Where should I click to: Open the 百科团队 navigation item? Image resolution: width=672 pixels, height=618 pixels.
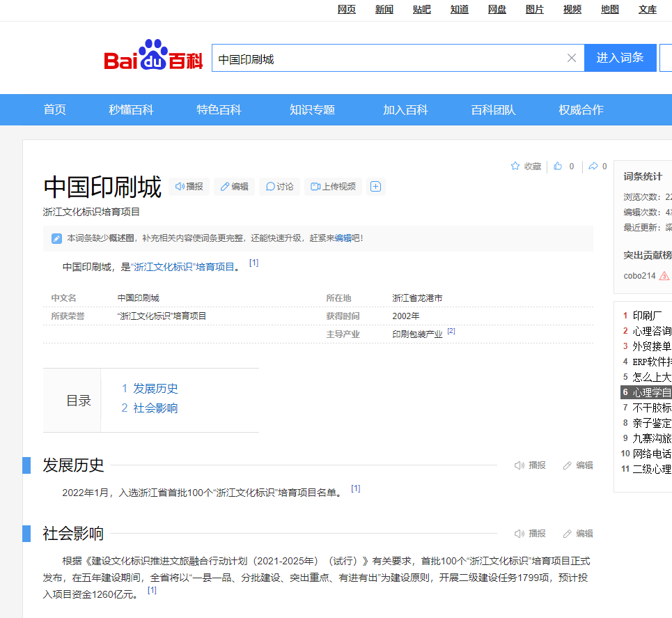493,110
